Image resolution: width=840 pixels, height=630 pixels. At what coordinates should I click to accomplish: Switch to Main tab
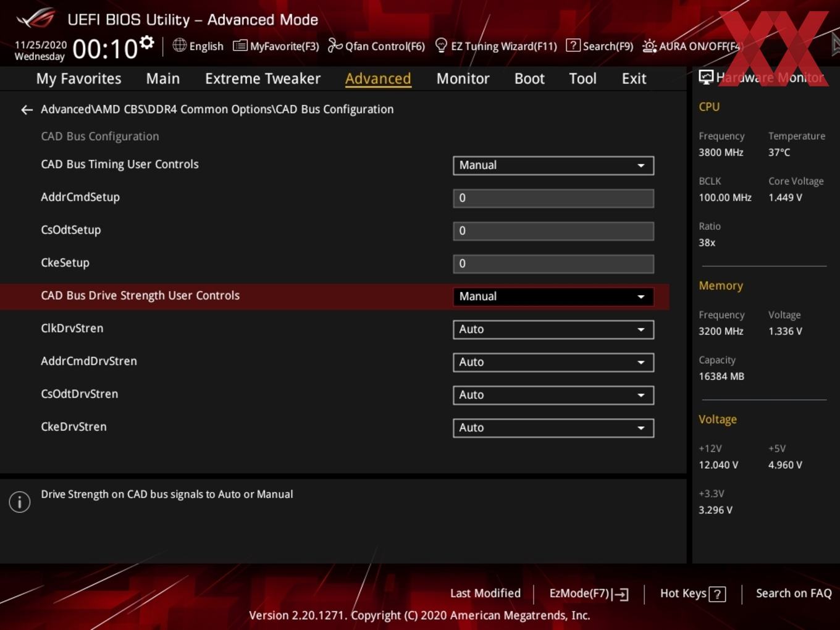pos(163,78)
